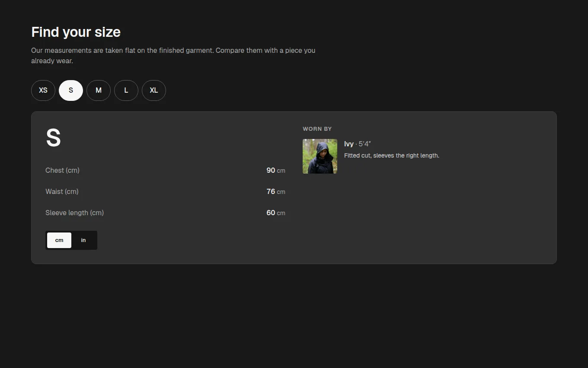The height and width of the screenshot is (368, 588).
Task: Switch measurements to inches
Action: tap(83, 240)
